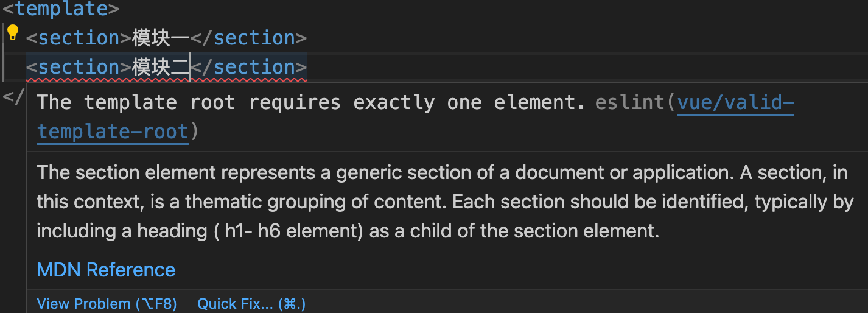This screenshot has height=313, width=868.
Task: Click the 'h1- h6 element' text in description
Action: (292, 231)
